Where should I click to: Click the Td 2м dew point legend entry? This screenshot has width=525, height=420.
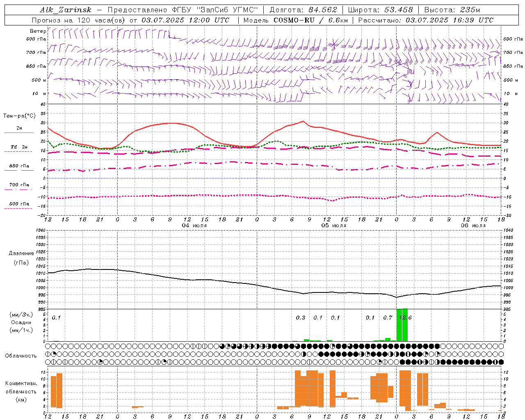19,147
